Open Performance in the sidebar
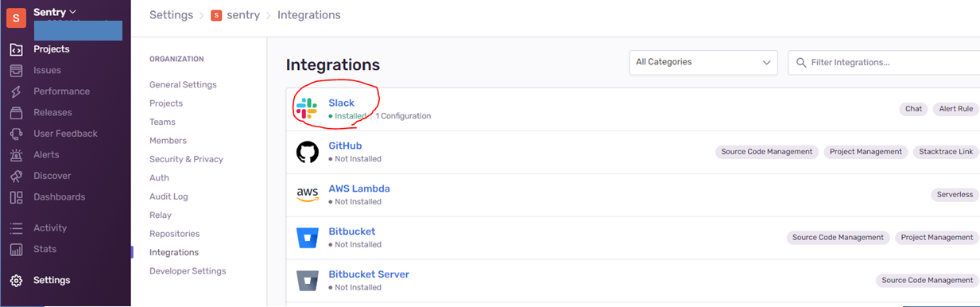 tap(61, 91)
